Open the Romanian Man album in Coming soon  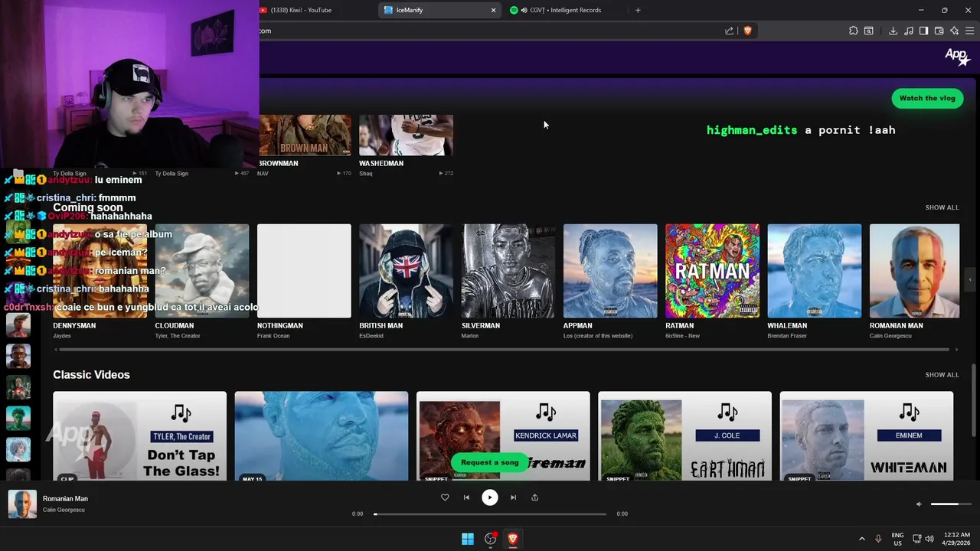click(914, 271)
